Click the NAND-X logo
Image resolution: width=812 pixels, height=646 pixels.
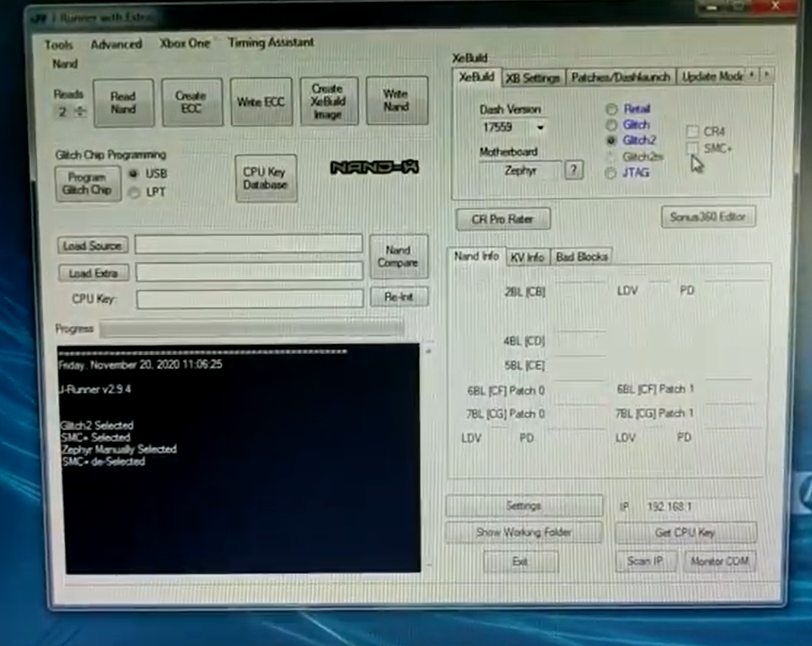tap(374, 168)
